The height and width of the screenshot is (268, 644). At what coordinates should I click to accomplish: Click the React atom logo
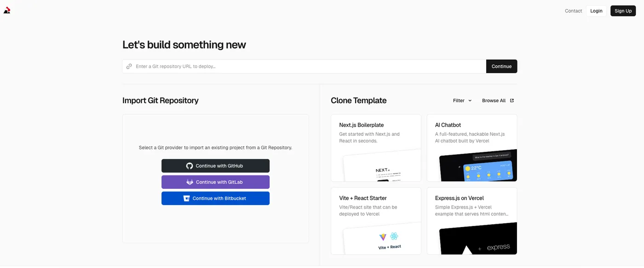394,237
